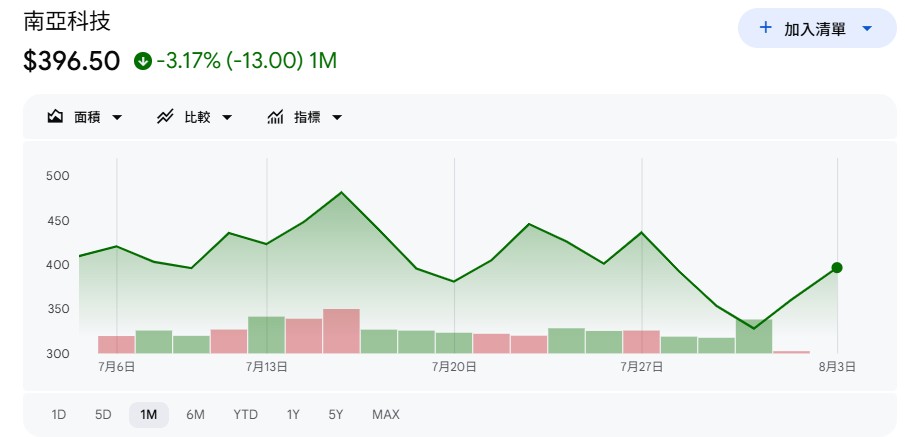The height and width of the screenshot is (437, 905).
Task: Click the 7月20日 date label
Action: (x=454, y=367)
